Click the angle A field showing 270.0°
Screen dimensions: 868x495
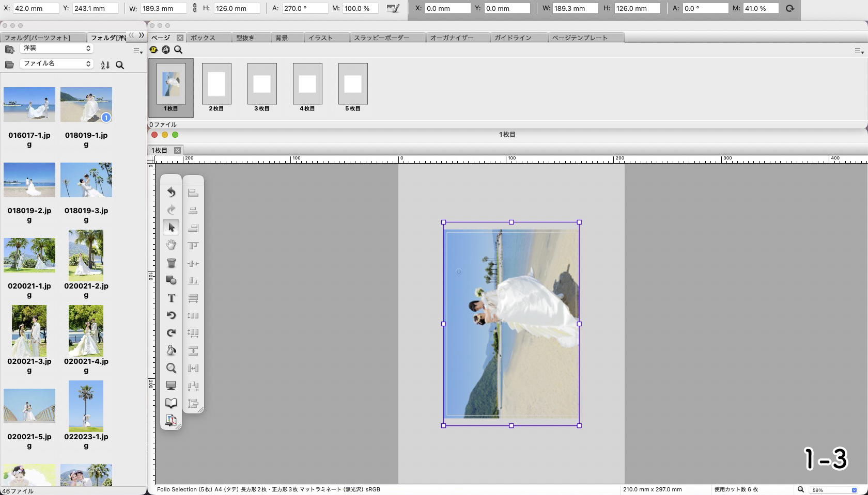(304, 8)
